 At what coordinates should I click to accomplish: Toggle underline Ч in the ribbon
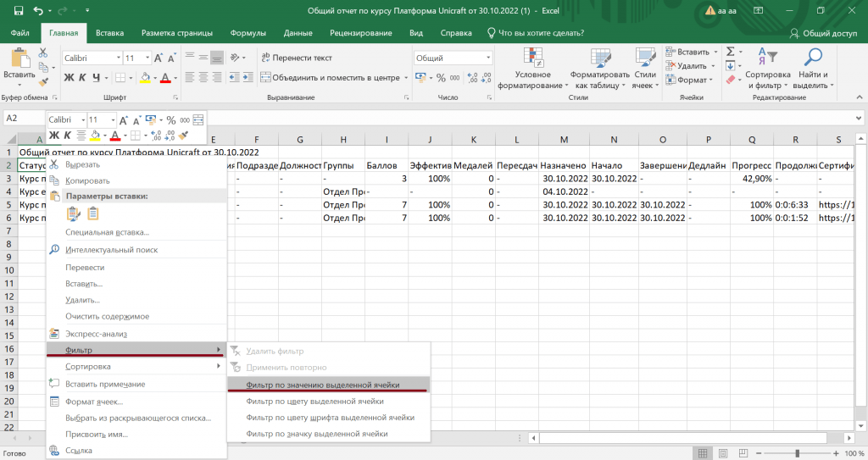(x=97, y=77)
